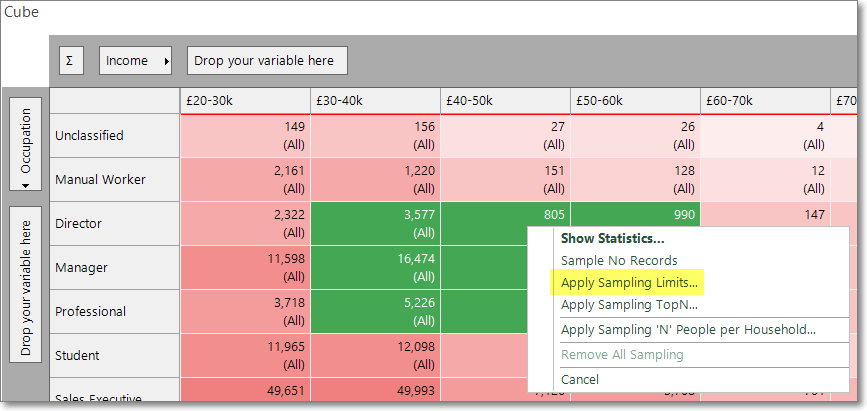Select the Manual Worker row header
Screen dimensions: 867x411
coord(114,179)
